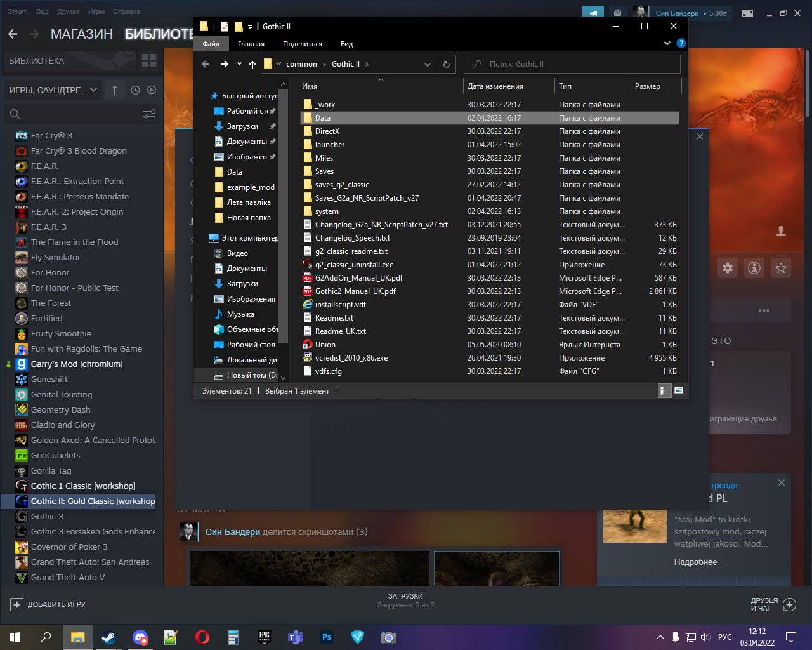The width and height of the screenshot is (812, 650).
Task: Expand breadcrumb chevron after Gothic II
Action: click(x=367, y=64)
